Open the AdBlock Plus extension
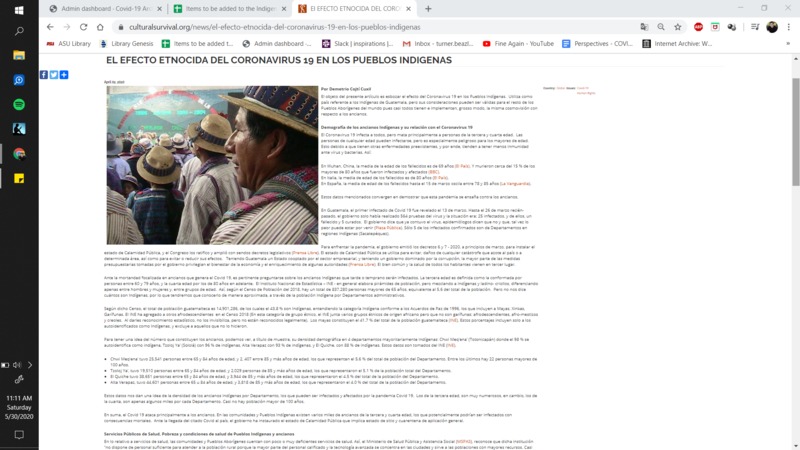Screen dimensions: 800x450 click(x=698, y=27)
